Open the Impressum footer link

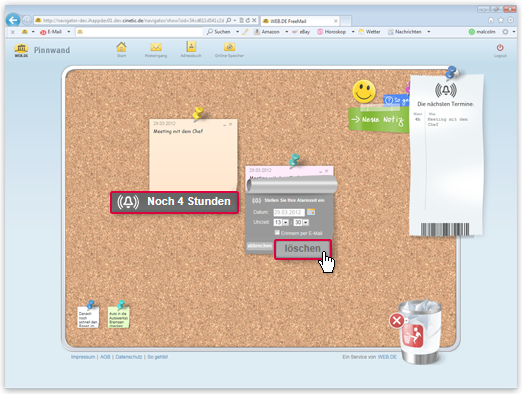coord(83,357)
